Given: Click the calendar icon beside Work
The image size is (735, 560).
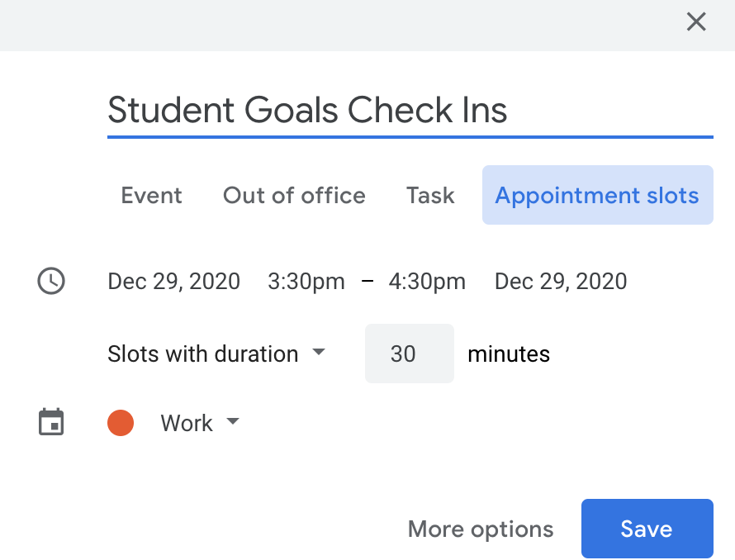Looking at the screenshot, I should (51, 423).
